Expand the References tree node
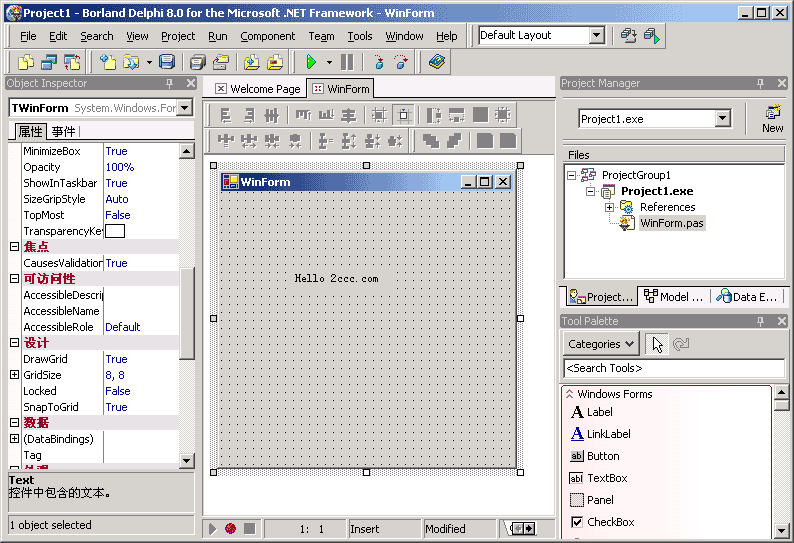 [610, 207]
